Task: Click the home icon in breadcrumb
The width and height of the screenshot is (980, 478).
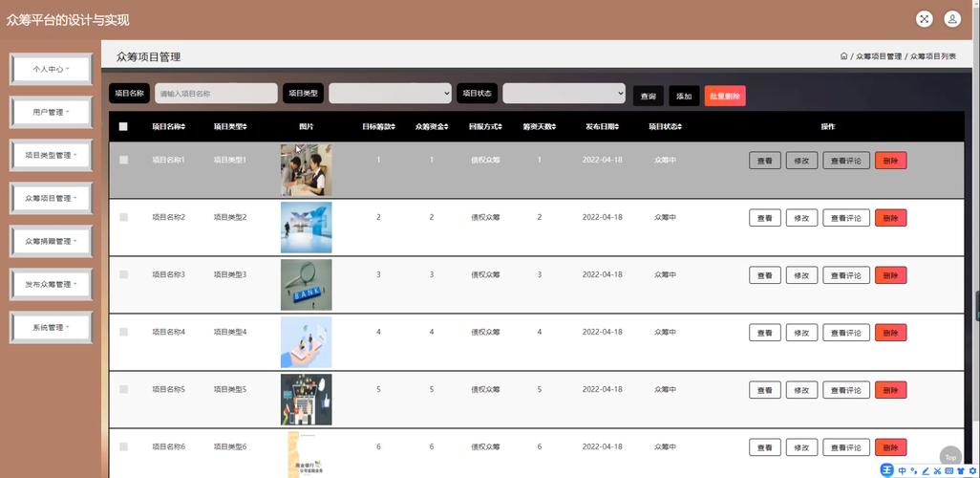Action: click(843, 56)
